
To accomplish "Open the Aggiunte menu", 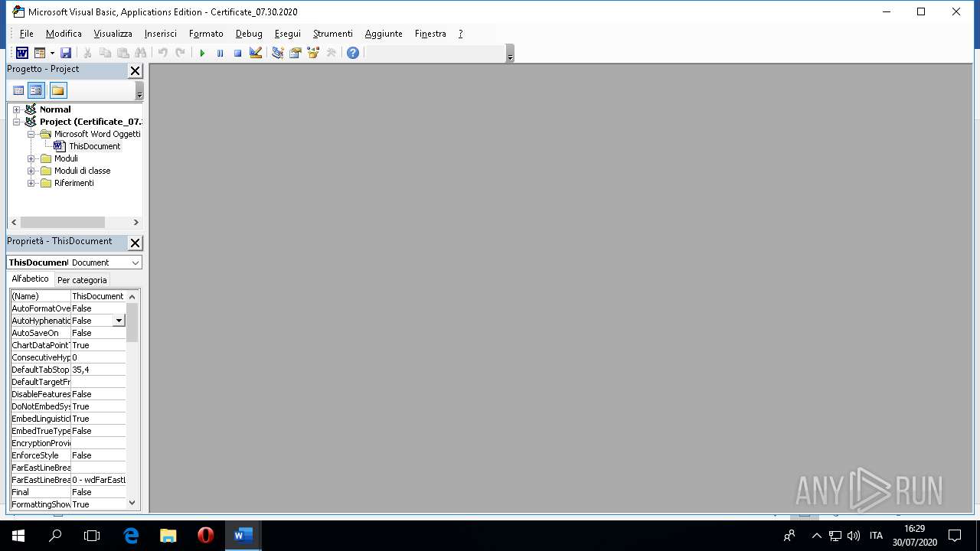I will pyautogui.click(x=384, y=34).
